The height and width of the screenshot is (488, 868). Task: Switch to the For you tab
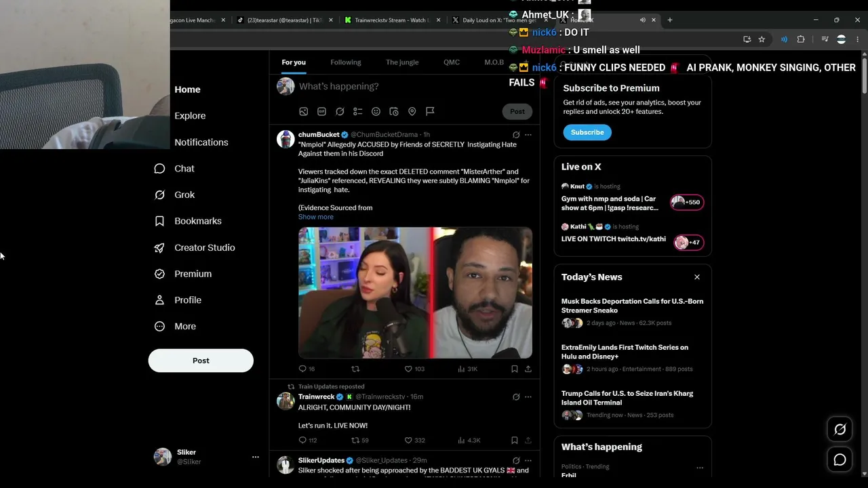[294, 62]
